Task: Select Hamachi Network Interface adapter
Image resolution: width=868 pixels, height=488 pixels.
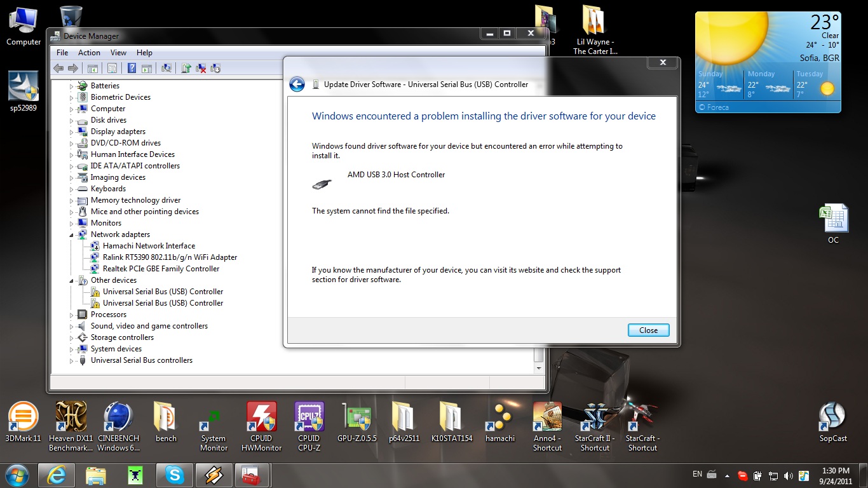Action: [x=149, y=246]
